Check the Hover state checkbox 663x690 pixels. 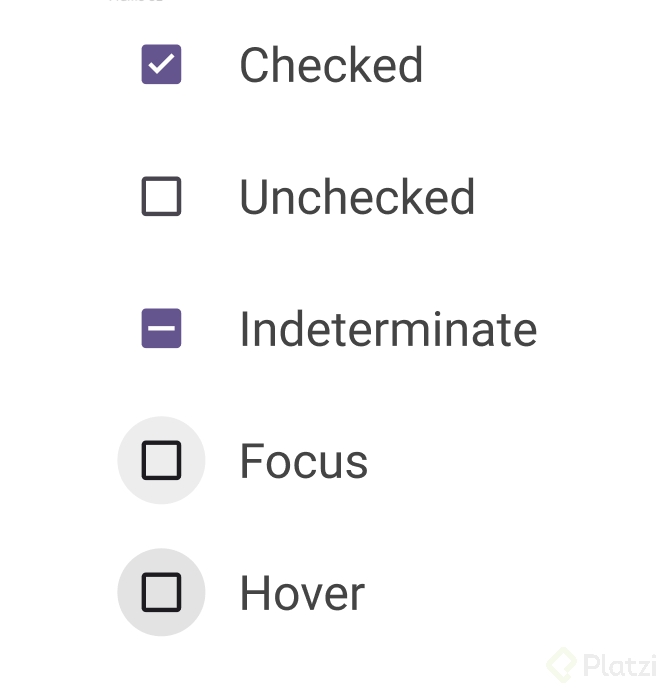click(161, 593)
